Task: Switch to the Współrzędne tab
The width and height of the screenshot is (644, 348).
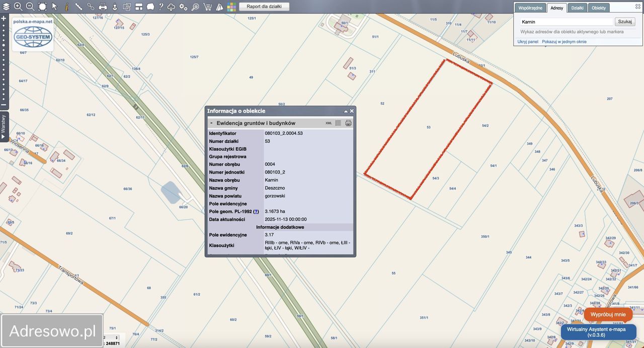Action: pos(530,8)
